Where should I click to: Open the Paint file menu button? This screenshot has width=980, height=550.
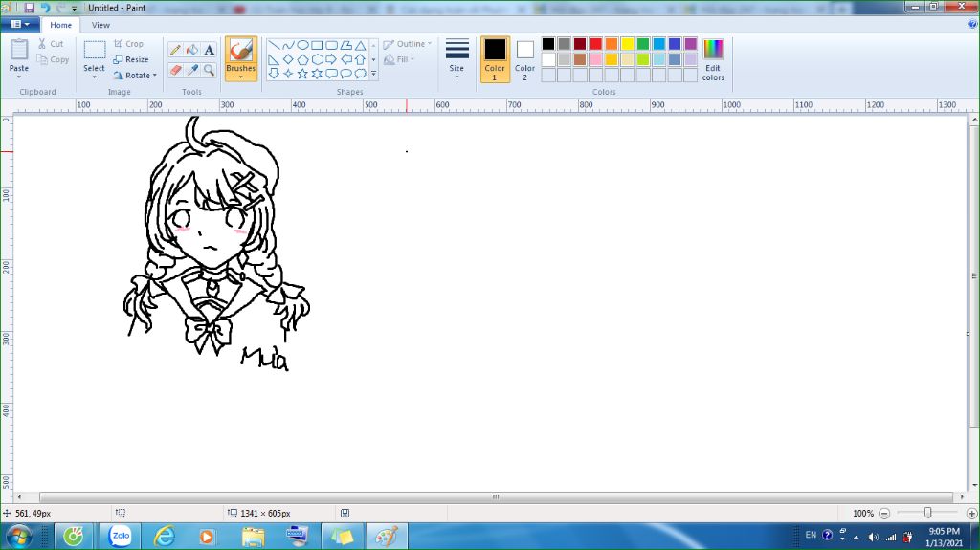(x=20, y=24)
